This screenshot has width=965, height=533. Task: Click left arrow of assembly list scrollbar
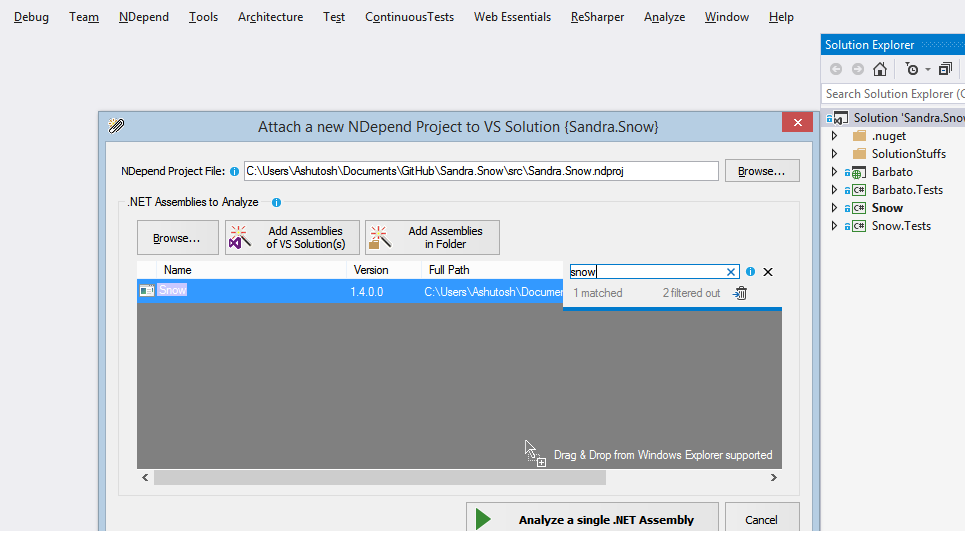coord(145,477)
